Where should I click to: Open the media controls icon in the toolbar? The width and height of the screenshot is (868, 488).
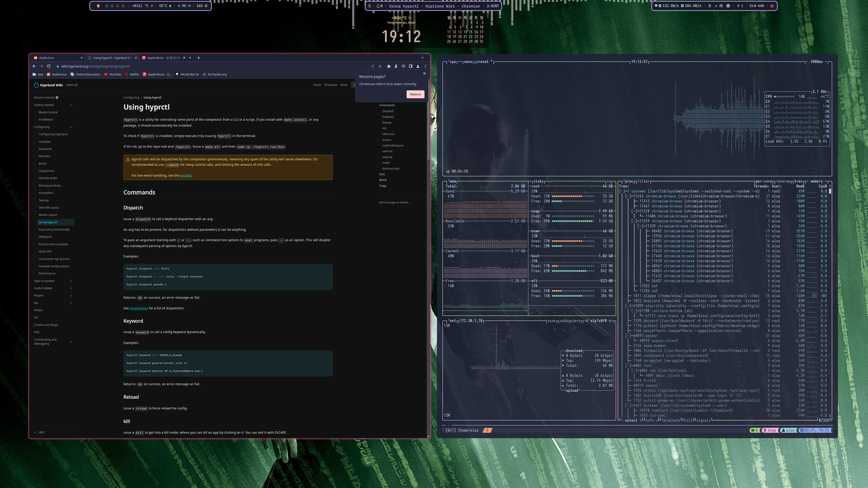[x=403, y=66]
